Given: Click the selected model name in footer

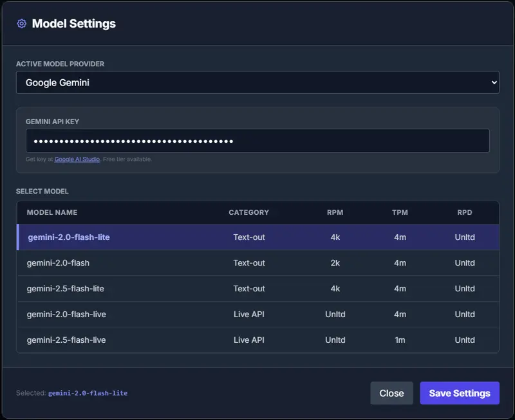Looking at the screenshot, I should click(88, 393).
